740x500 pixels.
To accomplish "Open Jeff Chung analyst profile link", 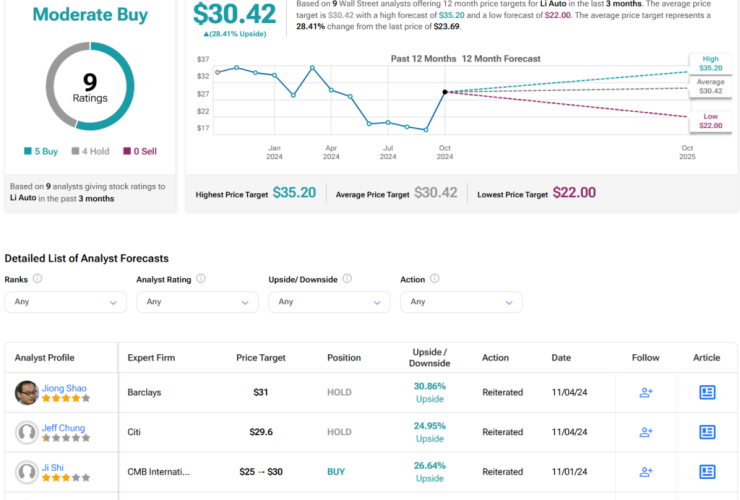I will [63, 428].
